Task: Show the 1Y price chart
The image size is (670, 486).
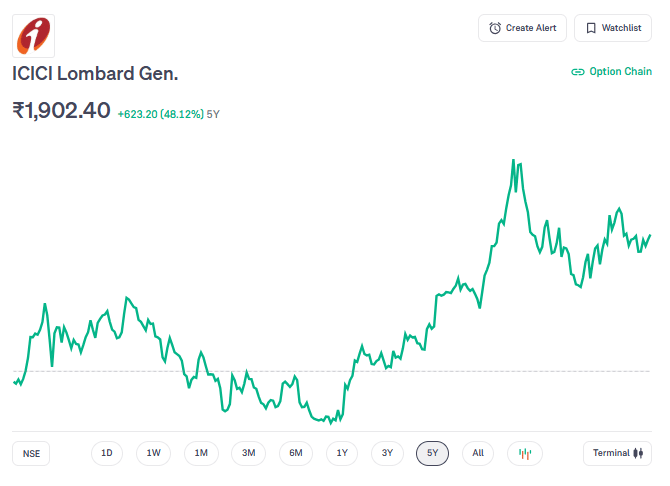Action: pos(342,453)
